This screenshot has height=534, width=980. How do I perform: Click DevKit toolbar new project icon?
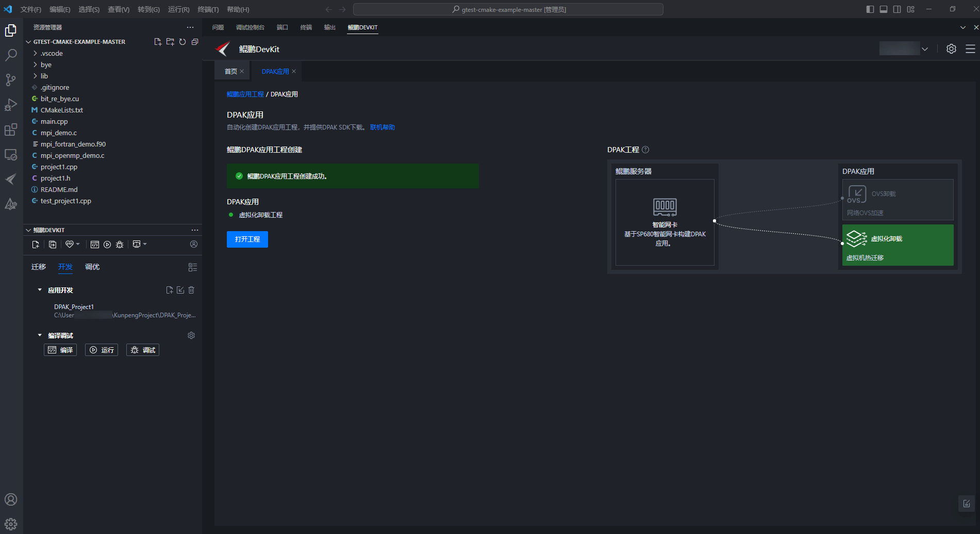point(36,244)
